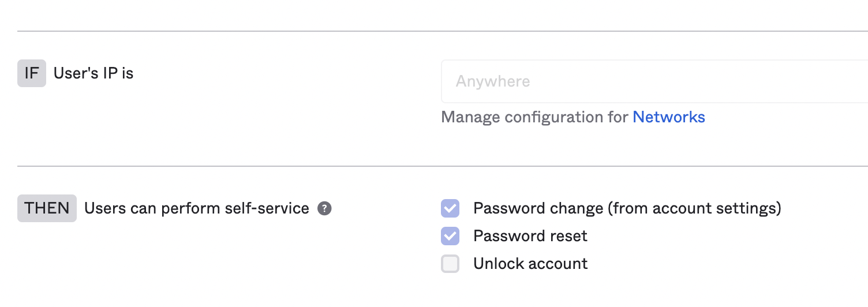Uncheck the Password change checkbox
This screenshot has width=868, height=307.
point(450,208)
